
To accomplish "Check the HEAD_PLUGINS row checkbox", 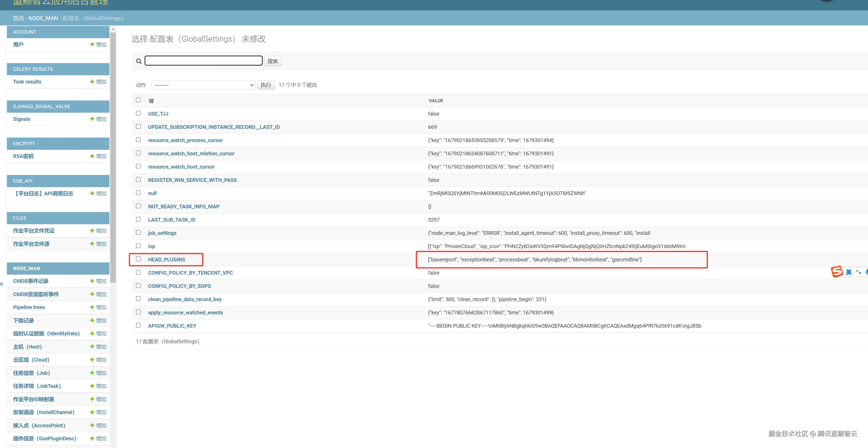I will 138,259.
